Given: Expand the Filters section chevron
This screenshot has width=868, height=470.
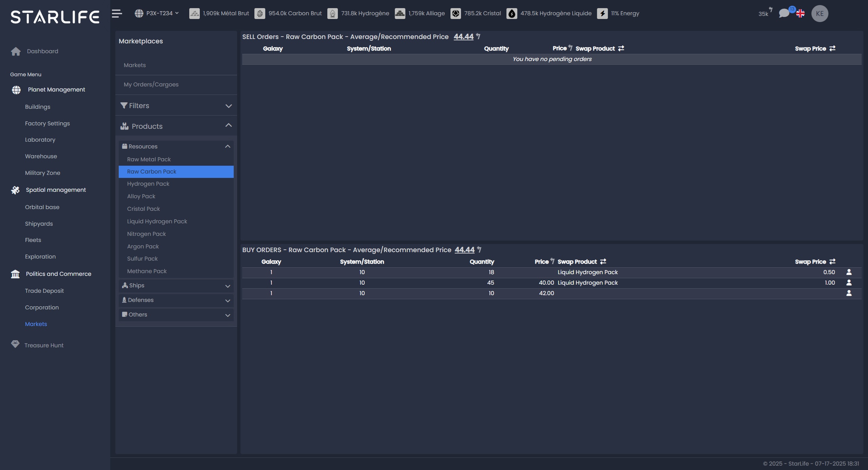Looking at the screenshot, I should pos(229,106).
